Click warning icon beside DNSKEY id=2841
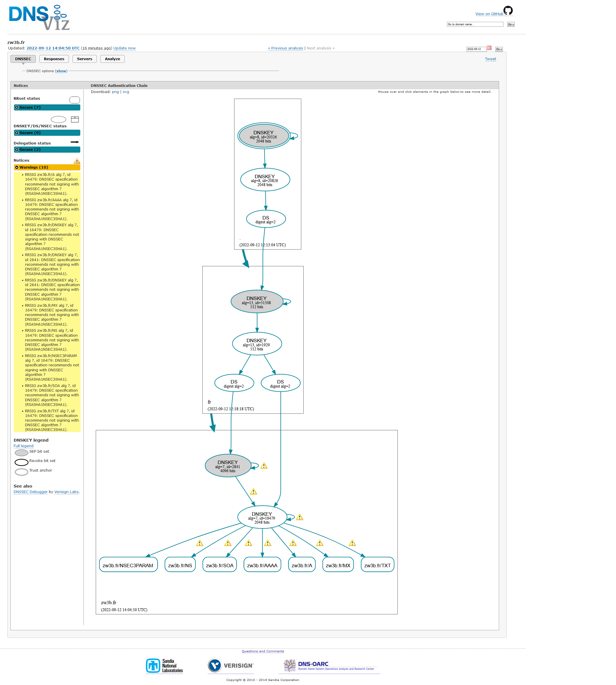Image resolution: width=616 pixels, height=685 pixels. tap(264, 466)
